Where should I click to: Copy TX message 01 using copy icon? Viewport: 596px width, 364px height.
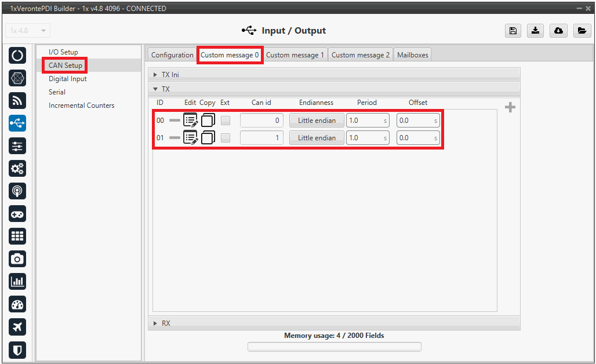[208, 138]
